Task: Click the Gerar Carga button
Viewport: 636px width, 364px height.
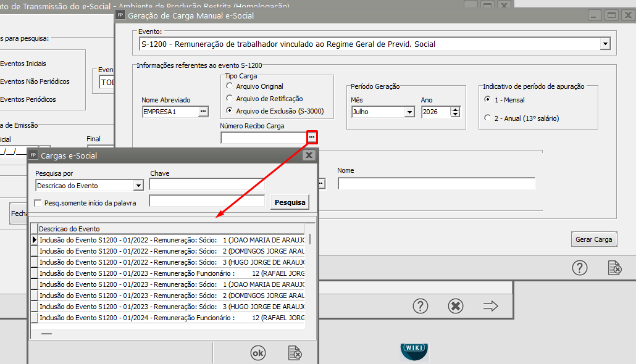Action: click(593, 239)
